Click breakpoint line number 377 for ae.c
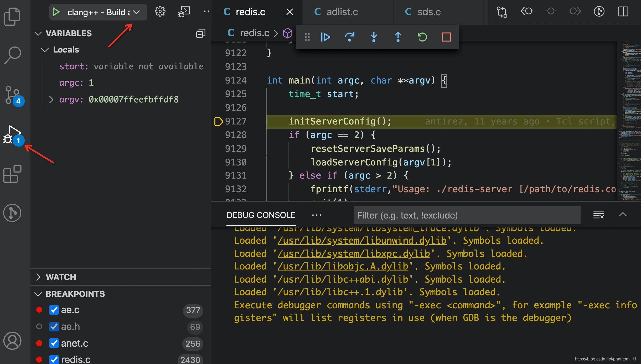641x364 pixels. click(193, 310)
